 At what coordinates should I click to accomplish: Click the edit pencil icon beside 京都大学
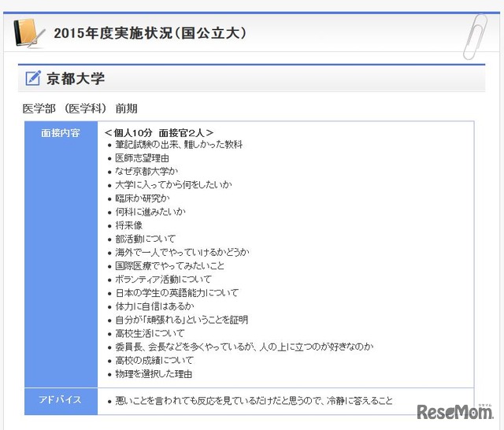coord(33,78)
